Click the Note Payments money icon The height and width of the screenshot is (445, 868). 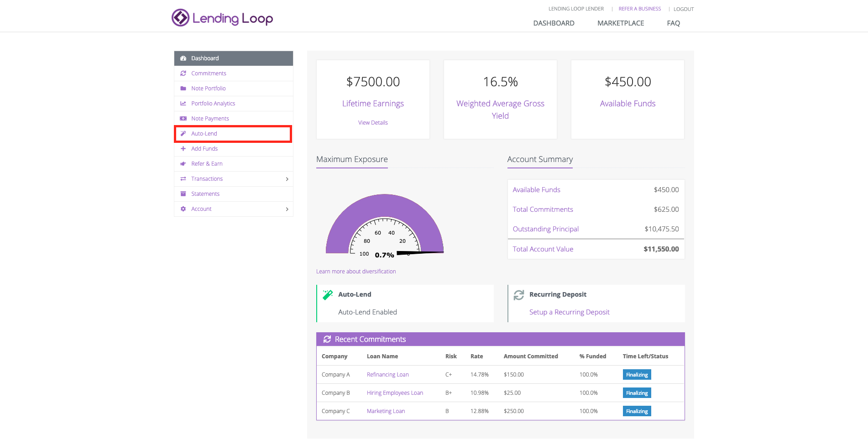click(183, 119)
